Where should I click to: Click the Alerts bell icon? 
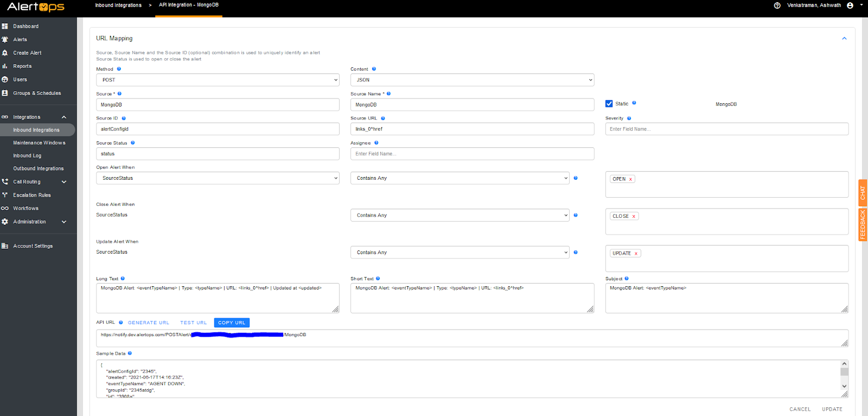[5, 40]
